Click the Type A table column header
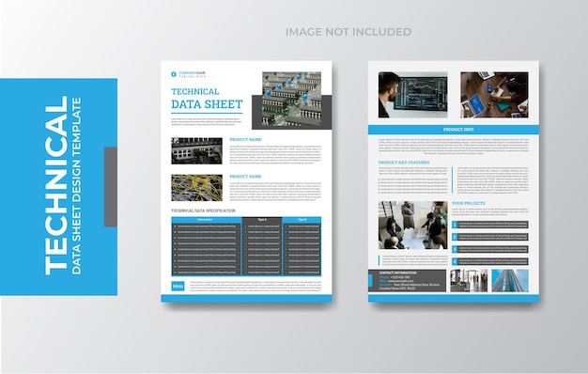 [262, 220]
